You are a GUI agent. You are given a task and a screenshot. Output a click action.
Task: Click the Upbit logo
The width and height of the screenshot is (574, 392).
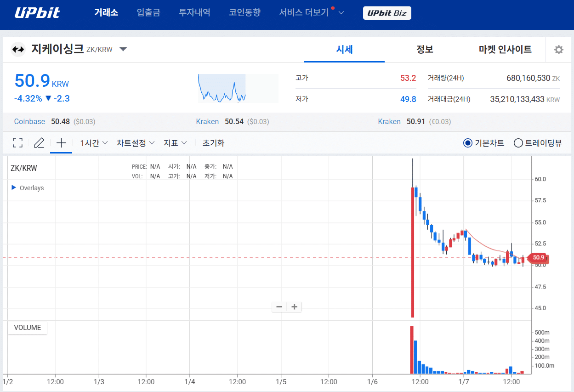[x=36, y=13]
